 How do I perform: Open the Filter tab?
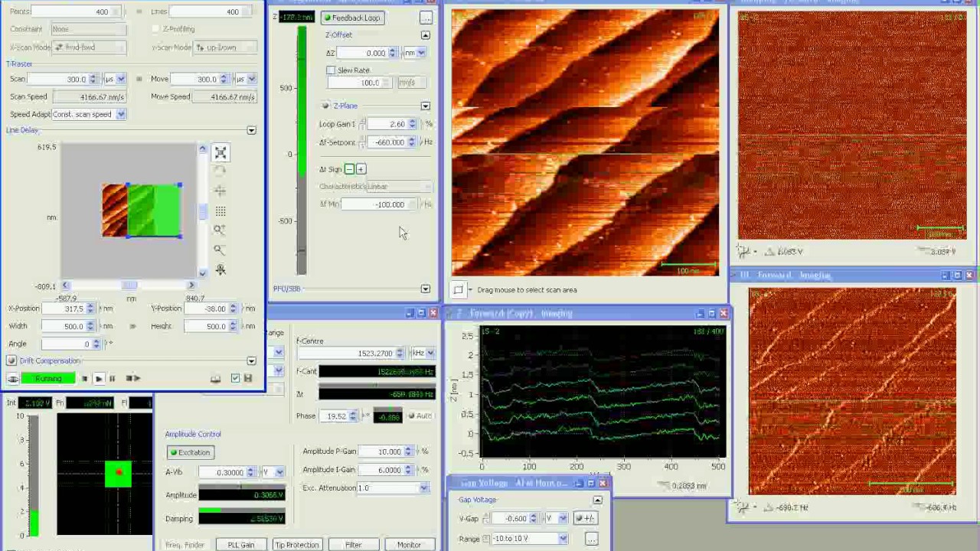click(x=353, y=545)
